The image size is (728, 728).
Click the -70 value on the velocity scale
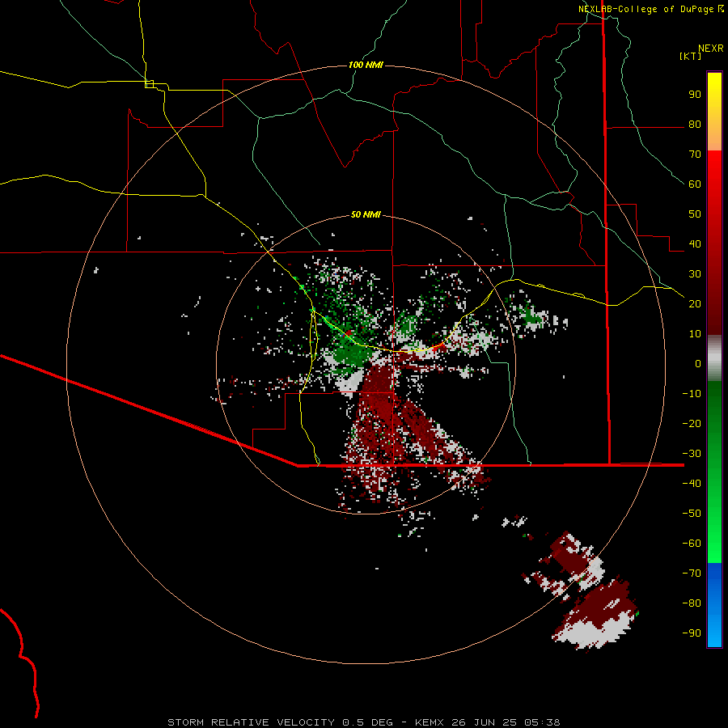(692, 574)
